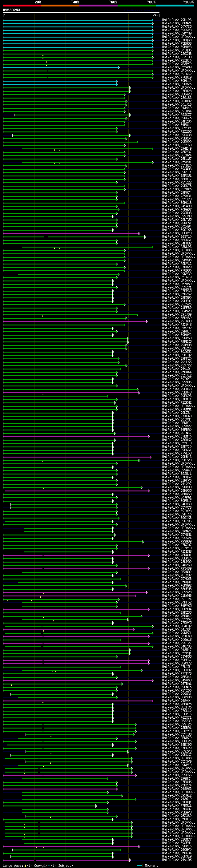Click the query end position 249
197x868 pixels.
[x=155, y=15]
